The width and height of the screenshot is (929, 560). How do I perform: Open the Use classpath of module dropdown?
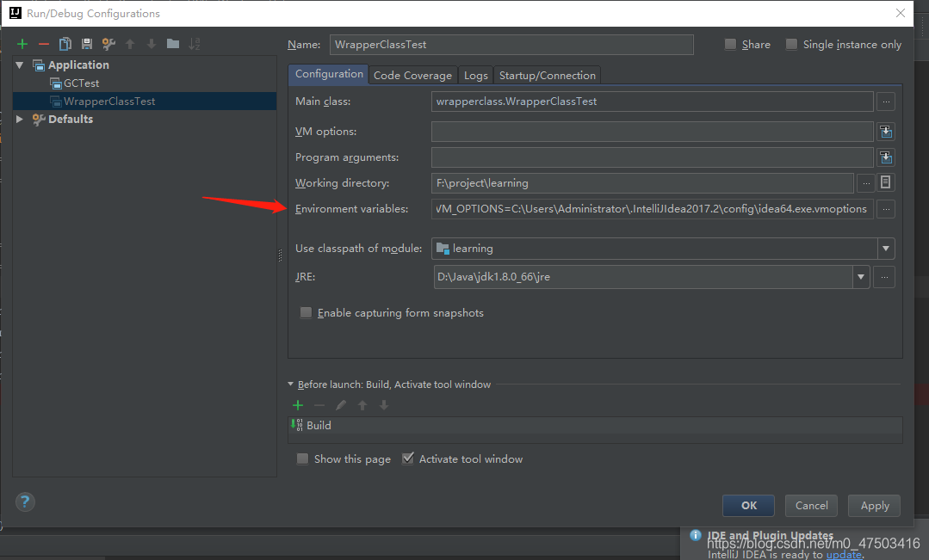tap(886, 249)
